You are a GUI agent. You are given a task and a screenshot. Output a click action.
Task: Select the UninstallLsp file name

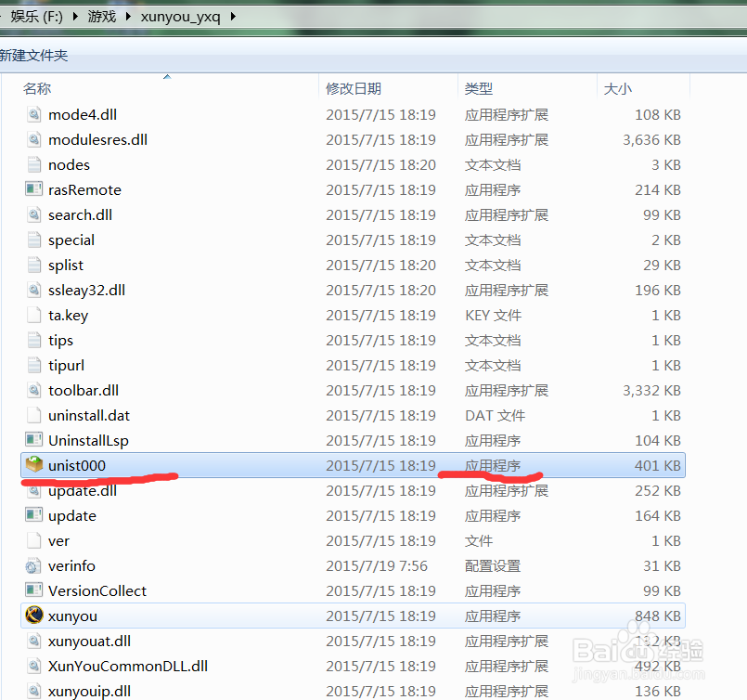88,441
